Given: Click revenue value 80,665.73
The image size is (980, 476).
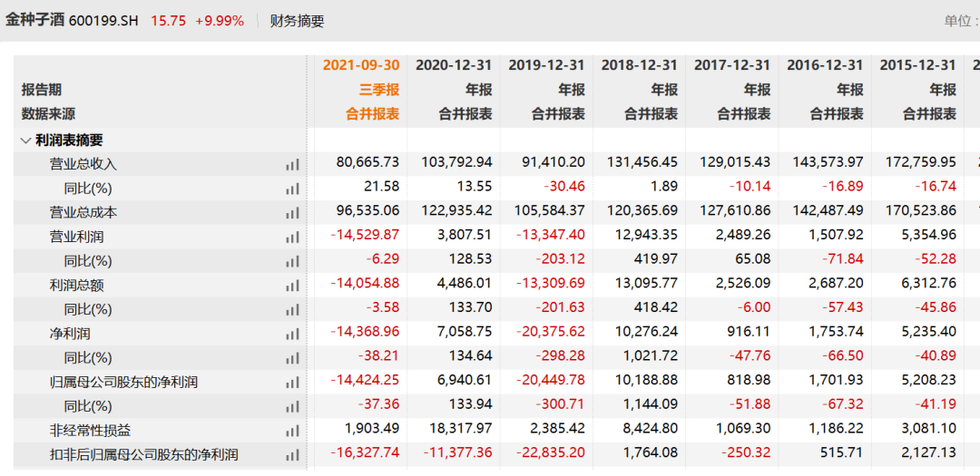Looking at the screenshot, I should [x=367, y=162].
